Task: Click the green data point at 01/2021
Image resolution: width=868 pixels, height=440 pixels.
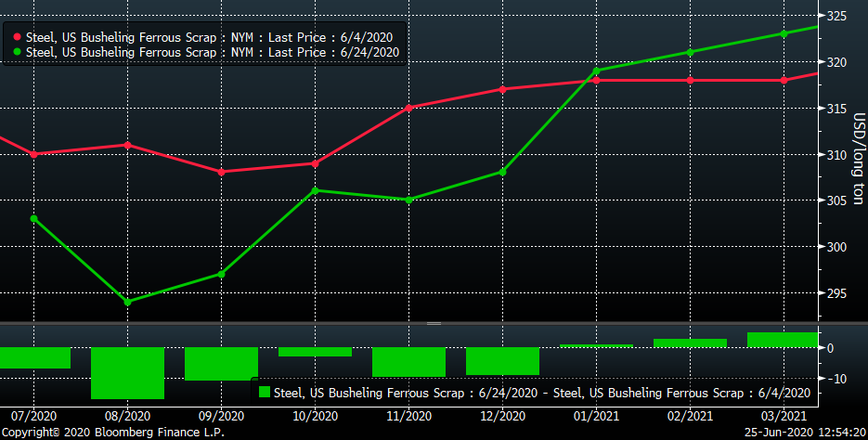Action: pos(596,71)
